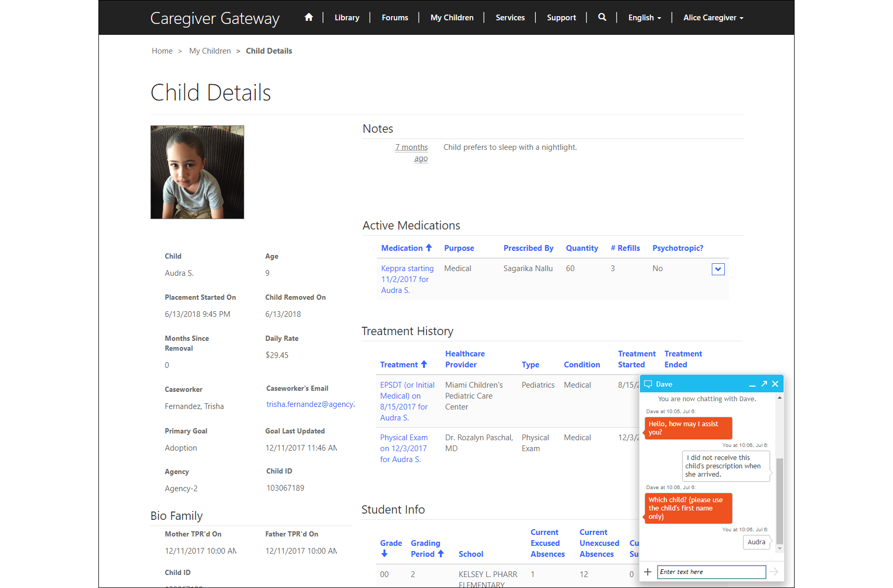
Task: Open the Services menu
Action: [510, 18]
